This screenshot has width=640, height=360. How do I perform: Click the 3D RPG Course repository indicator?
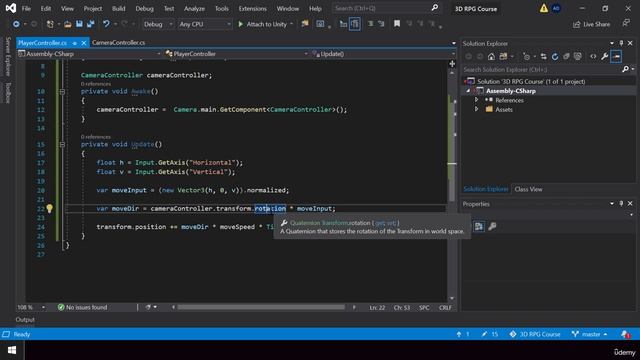pos(535,334)
